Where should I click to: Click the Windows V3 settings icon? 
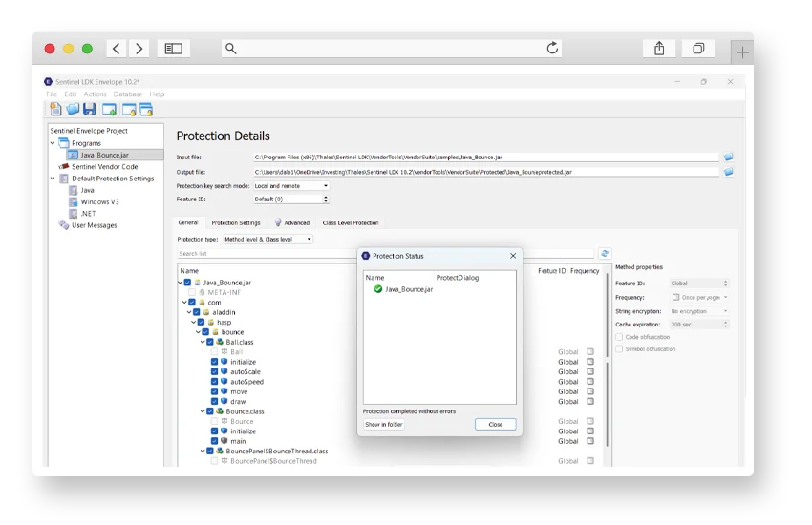pos(73,201)
